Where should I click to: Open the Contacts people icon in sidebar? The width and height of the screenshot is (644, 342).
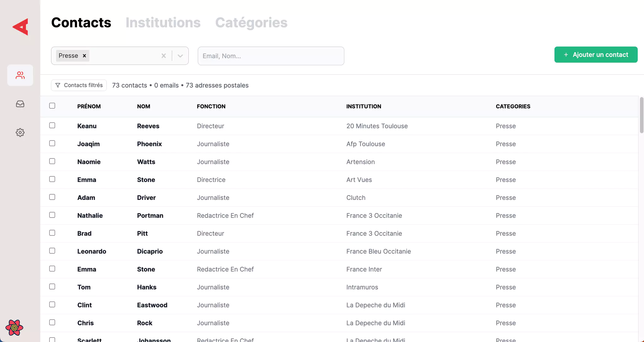tap(20, 75)
